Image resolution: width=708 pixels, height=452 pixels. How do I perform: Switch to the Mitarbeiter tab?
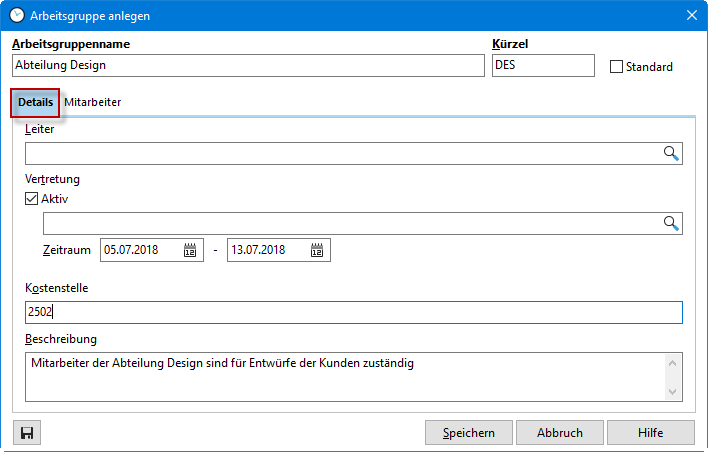[x=93, y=102]
